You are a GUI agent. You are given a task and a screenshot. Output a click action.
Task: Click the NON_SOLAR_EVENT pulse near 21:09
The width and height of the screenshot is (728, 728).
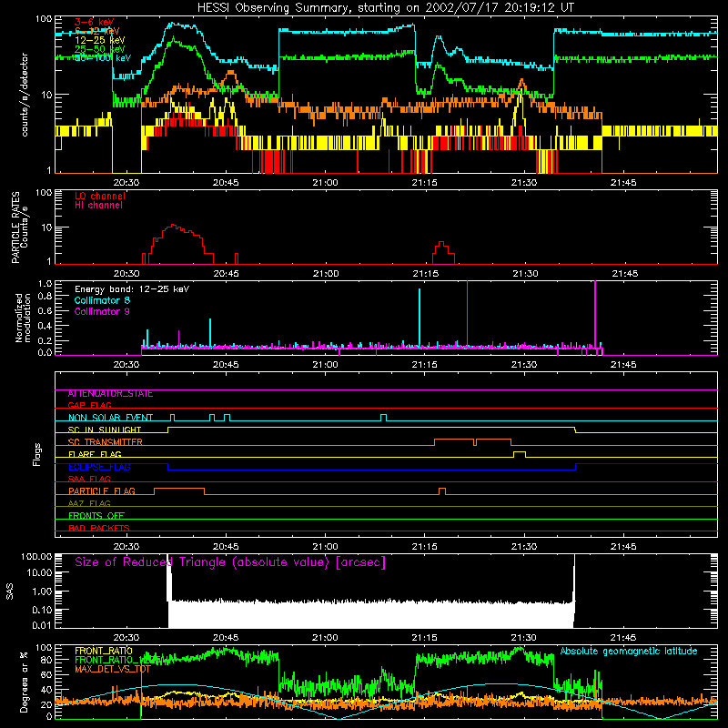click(383, 418)
